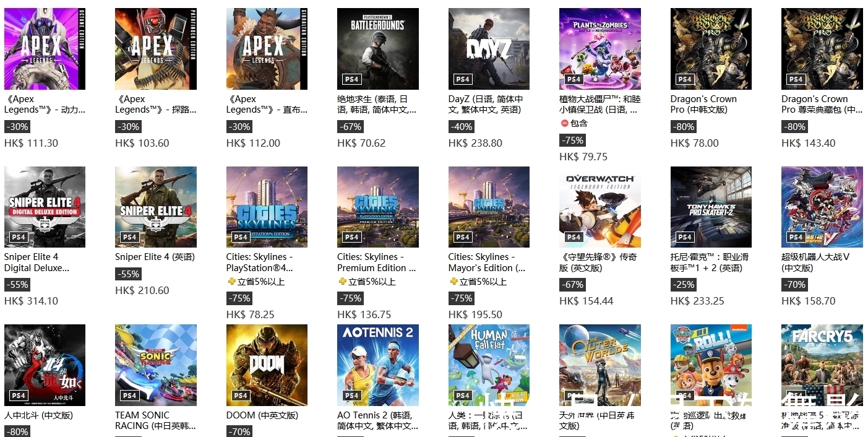Image resolution: width=868 pixels, height=437 pixels.
Task: Open Tony Hawk's Pro Skater 1+2 cover art
Action: [711, 207]
